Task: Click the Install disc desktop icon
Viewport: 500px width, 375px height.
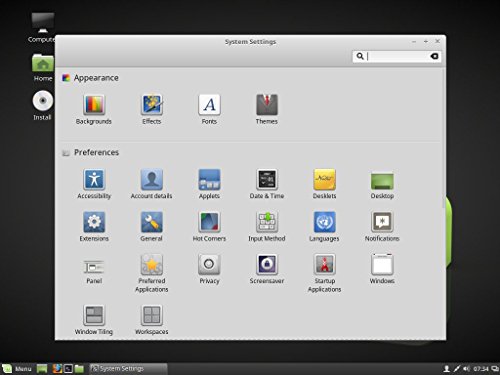Action: pyautogui.click(x=42, y=105)
